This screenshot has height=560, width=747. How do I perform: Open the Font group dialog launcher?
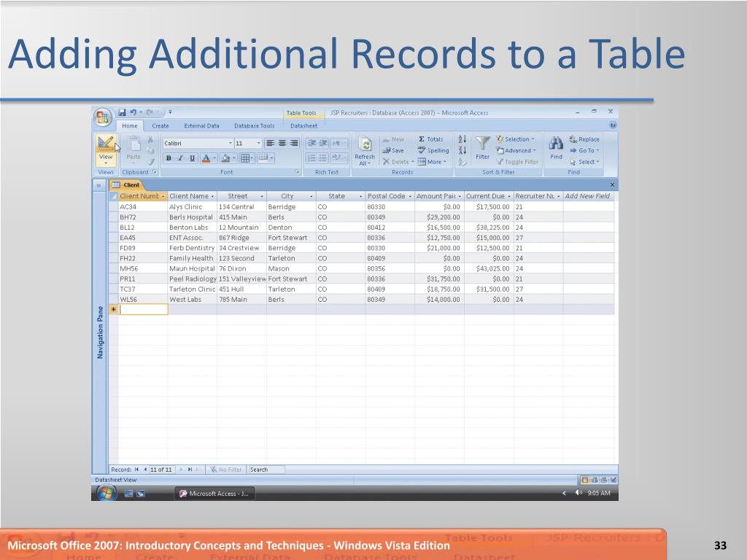tap(298, 172)
